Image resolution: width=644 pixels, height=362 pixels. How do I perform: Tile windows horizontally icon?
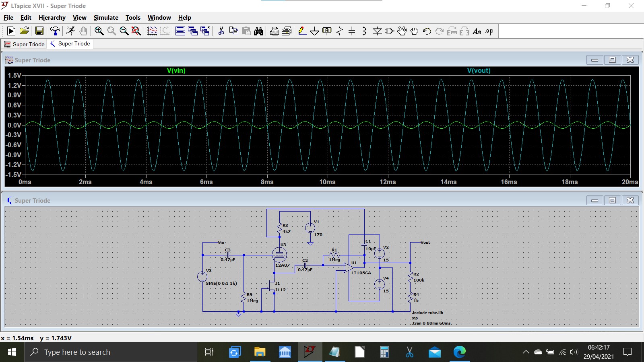tap(180, 31)
